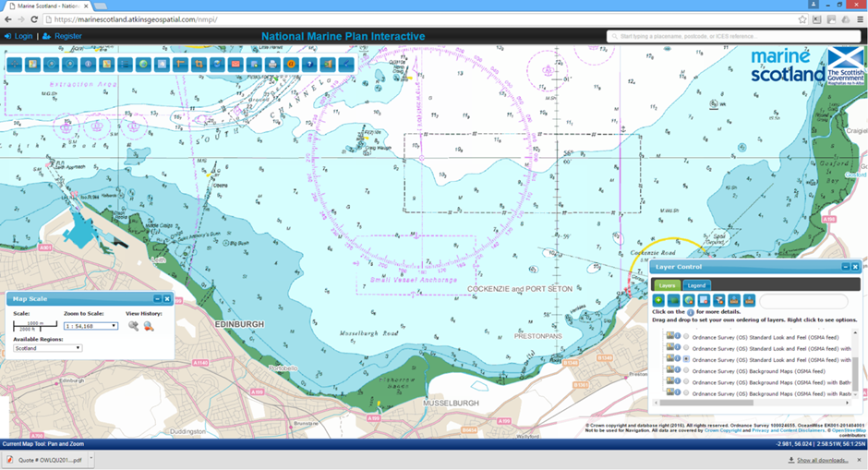The width and height of the screenshot is (868, 470).
Task: Click the globe icon in map toolbar
Action: pos(143,65)
